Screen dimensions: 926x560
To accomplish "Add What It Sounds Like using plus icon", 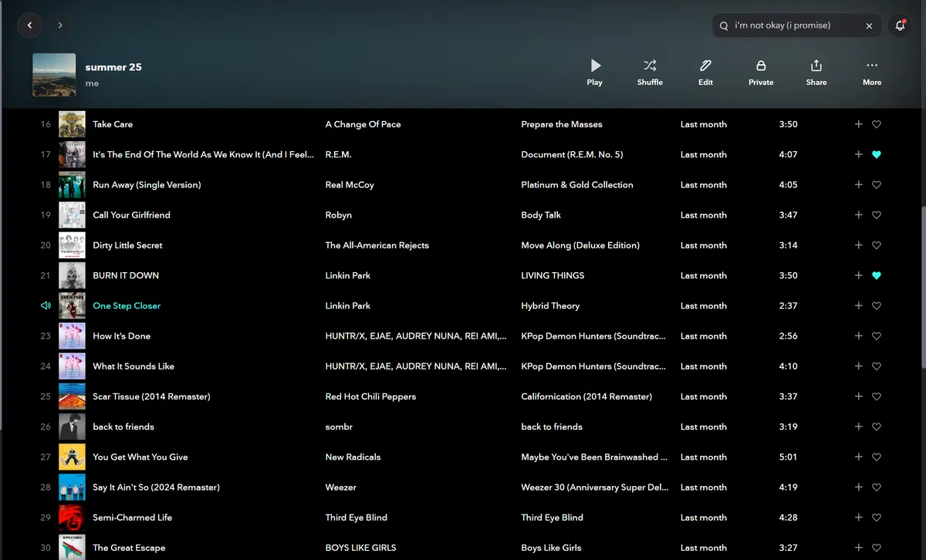I will pos(858,366).
